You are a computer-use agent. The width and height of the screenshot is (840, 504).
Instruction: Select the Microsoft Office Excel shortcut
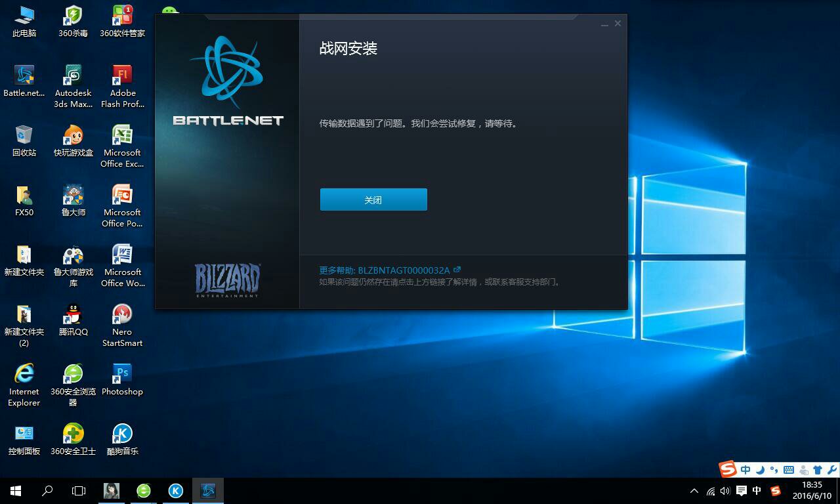122,146
